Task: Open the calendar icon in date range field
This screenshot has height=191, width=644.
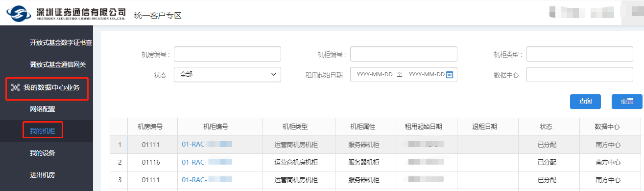Action: click(x=450, y=75)
